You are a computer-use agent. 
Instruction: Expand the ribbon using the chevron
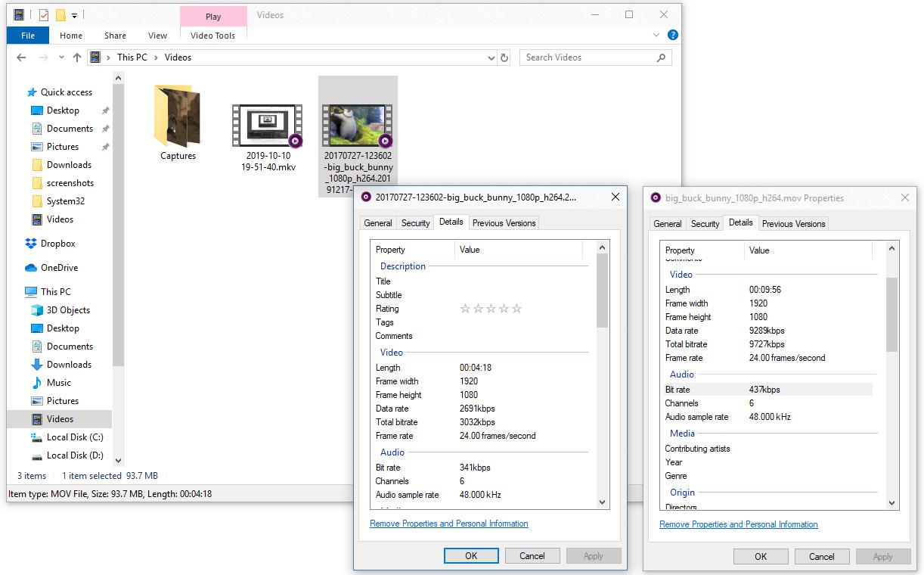[656, 36]
